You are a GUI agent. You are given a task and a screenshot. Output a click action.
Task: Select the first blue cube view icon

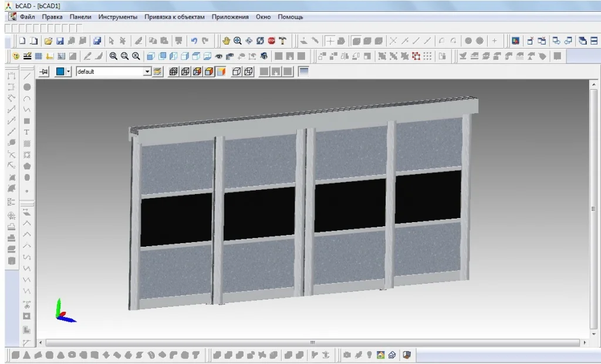[x=151, y=56]
